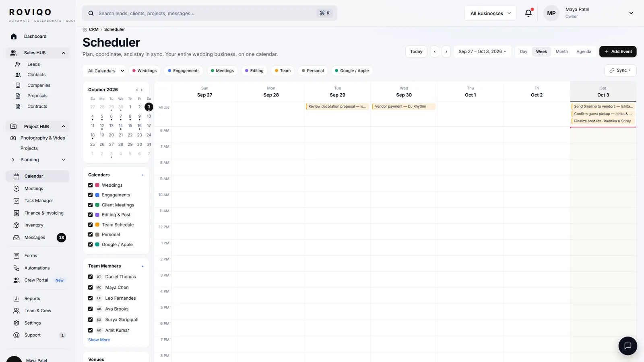Open the Vendor payment — DJ Rhythm event

coord(404,107)
